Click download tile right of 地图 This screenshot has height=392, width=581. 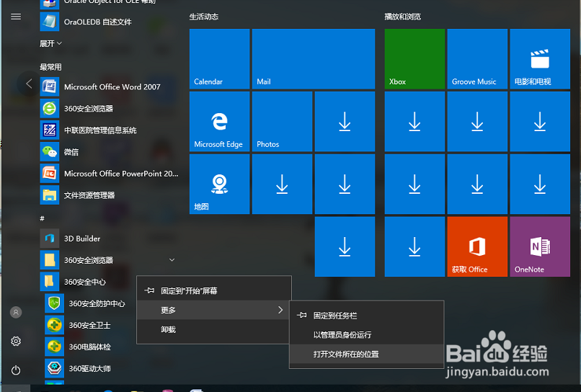pos(282,184)
